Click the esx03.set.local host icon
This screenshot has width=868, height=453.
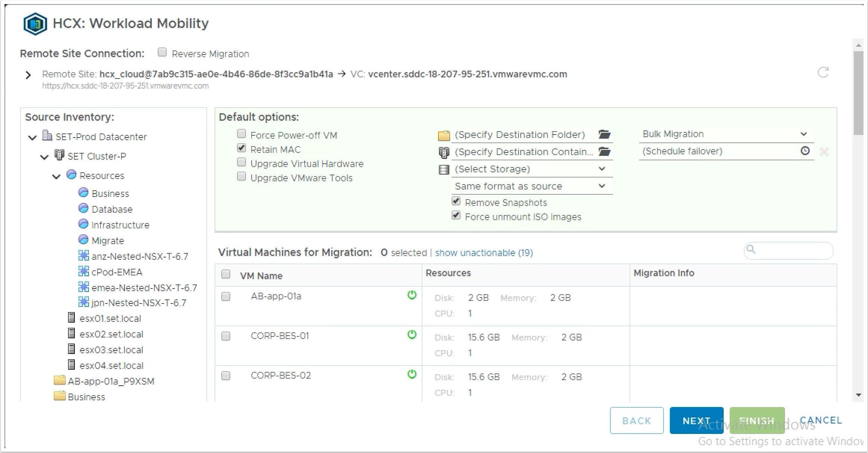click(71, 349)
